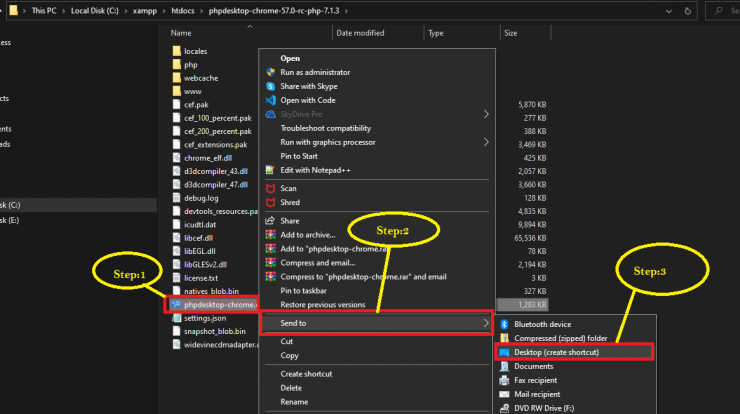Expand Run with graphics processor submenu arrow
The image size is (740, 414).
[486, 142]
